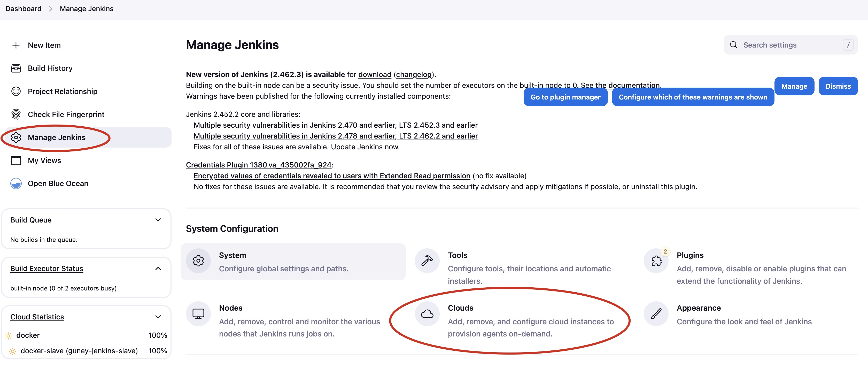Open the docker cloud link
Viewport: 868px width, 368px height.
point(28,335)
